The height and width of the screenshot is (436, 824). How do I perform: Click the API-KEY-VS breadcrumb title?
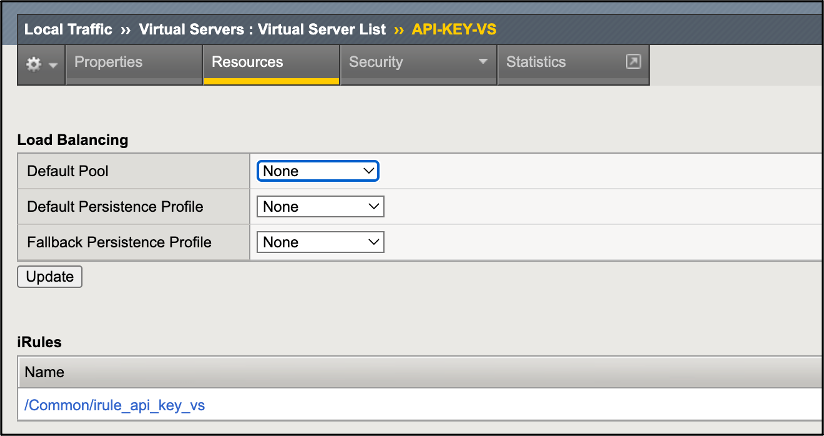[454, 29]
